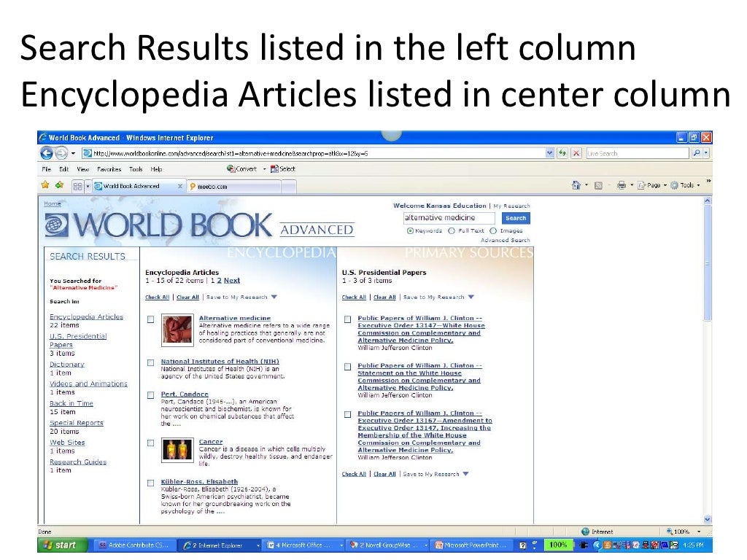The height and width of the screenshot is (560, 747).
Task: Click the alternative medicine search field
Action: coord(449,218)
